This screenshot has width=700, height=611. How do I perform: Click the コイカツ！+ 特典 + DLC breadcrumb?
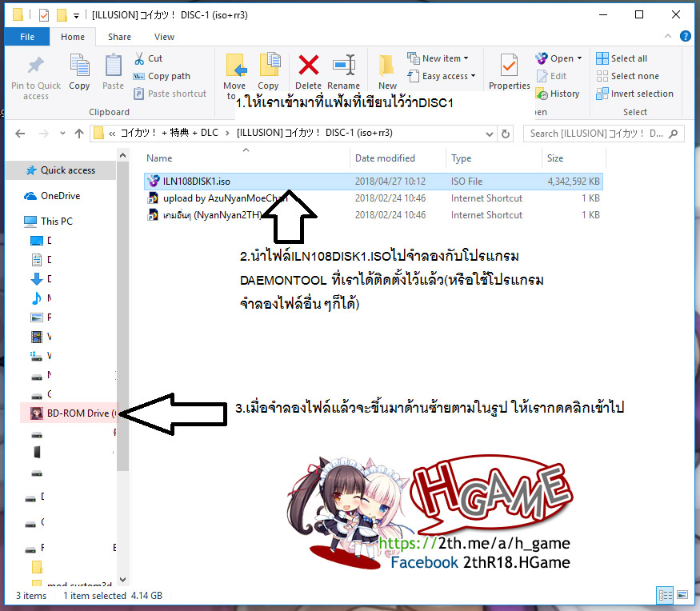169,133
